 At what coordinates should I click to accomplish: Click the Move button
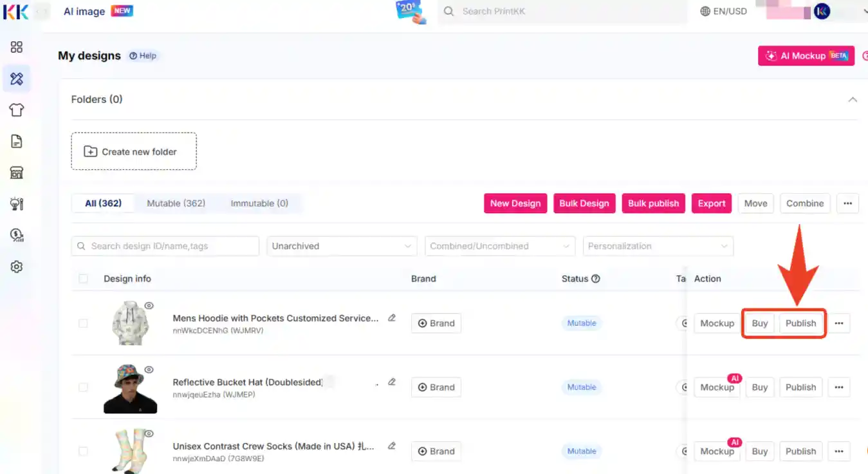click(x=756, y=204)
